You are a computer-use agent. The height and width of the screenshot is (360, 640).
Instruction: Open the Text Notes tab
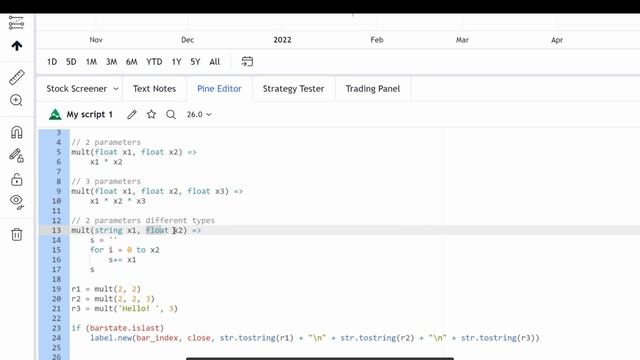pyautogui.click(x=154, y=89)
